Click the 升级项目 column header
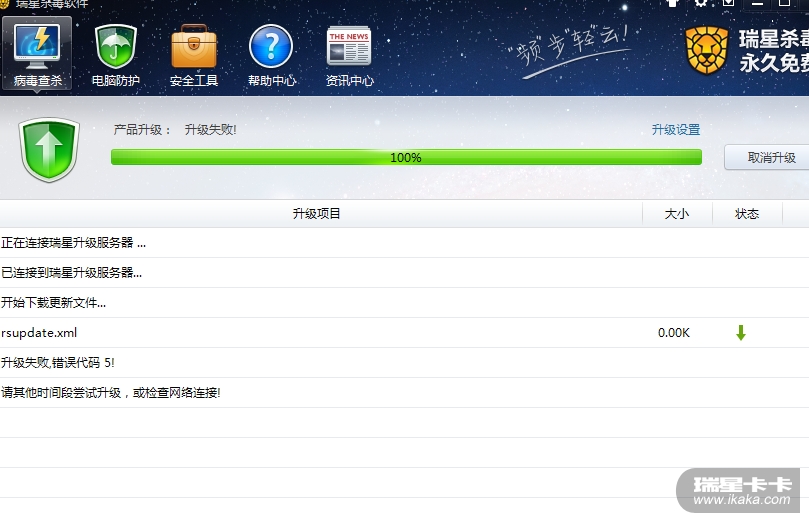Screen dimensions: 809x519 point(316,214)
